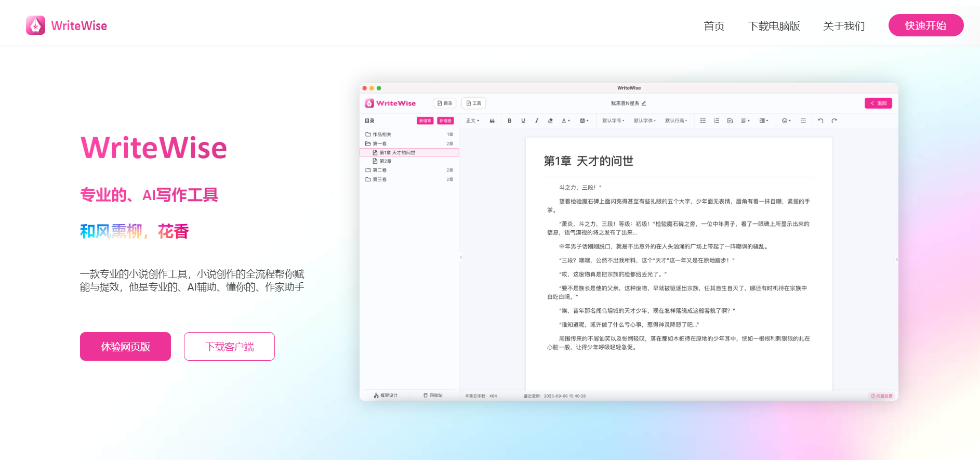Image resolution: width=980 pixels, height=460 pixels.
Task: Click the large WriteWise hero heading
Action: coord(154,148)
